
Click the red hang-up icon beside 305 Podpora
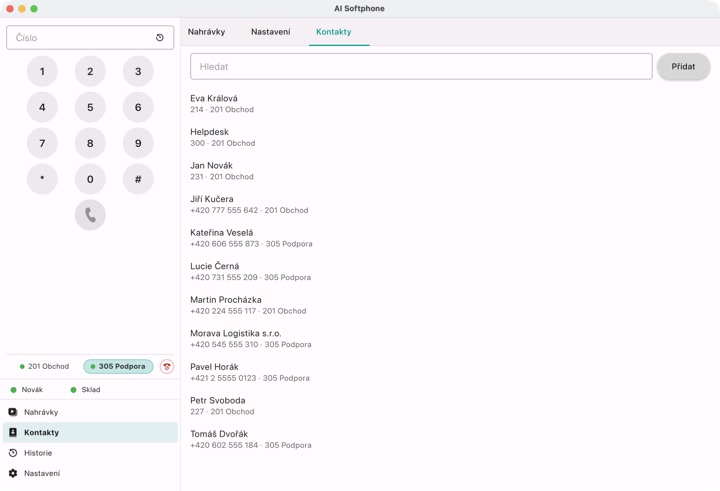pyautogui.click(x=167, y=367)
